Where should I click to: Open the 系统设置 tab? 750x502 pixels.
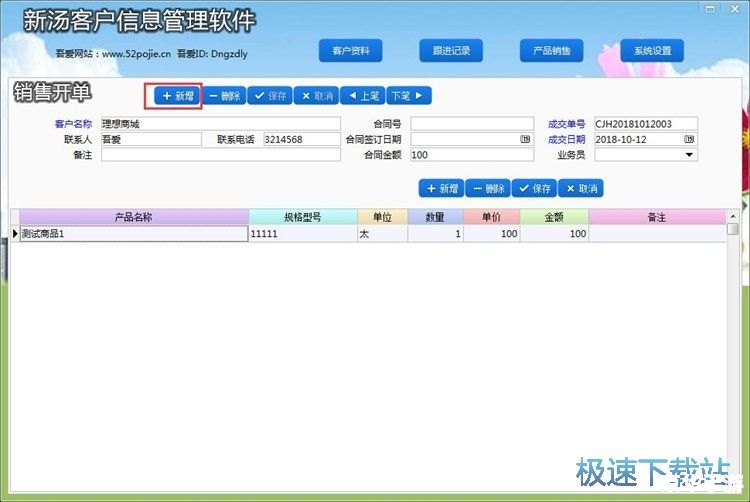coord(652,51)
